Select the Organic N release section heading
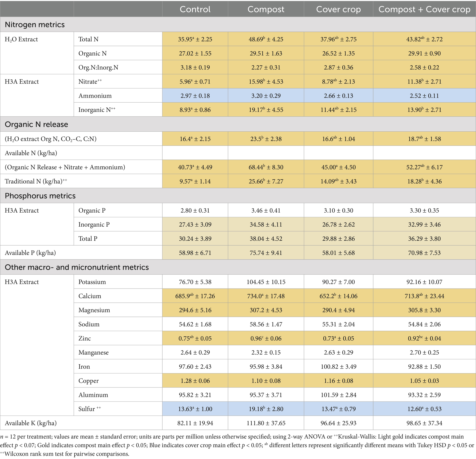Screen dimensions: 476x459 36,124
